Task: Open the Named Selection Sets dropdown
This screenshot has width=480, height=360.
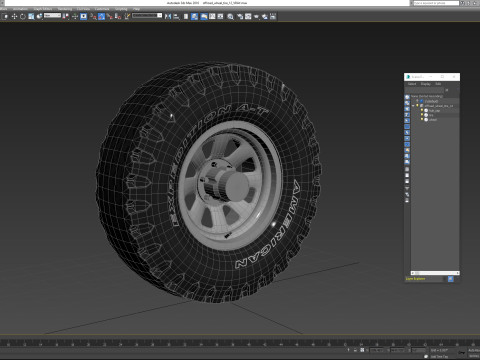Action: pos(147,16)
